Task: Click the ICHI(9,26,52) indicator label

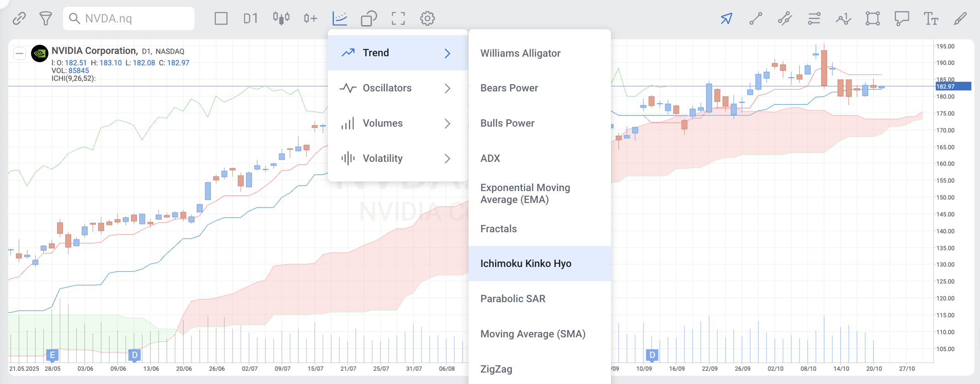Action: pyautogui.click(x=74, y=79)
